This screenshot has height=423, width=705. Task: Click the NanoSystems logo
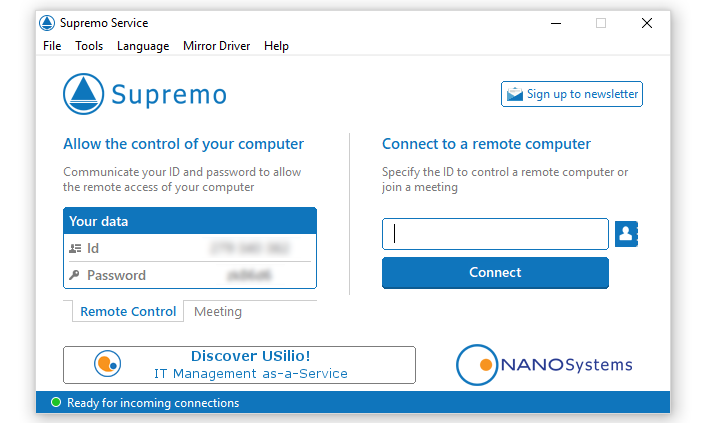click(x=545, y=365)
